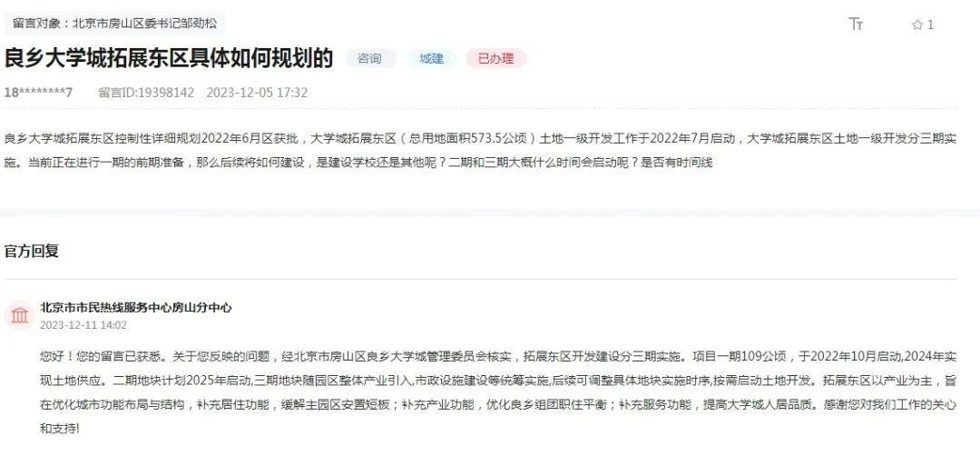
Task: Select the 咨询 tag
Action: [x=369, y=58]
